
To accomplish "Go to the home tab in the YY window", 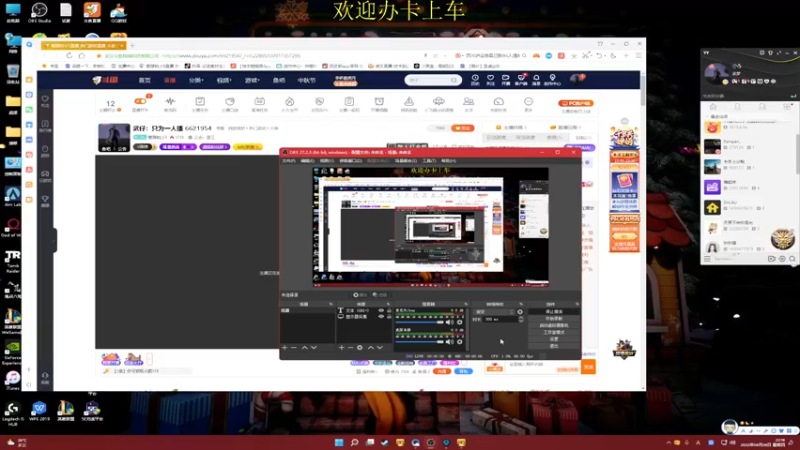I will point(713,106).
